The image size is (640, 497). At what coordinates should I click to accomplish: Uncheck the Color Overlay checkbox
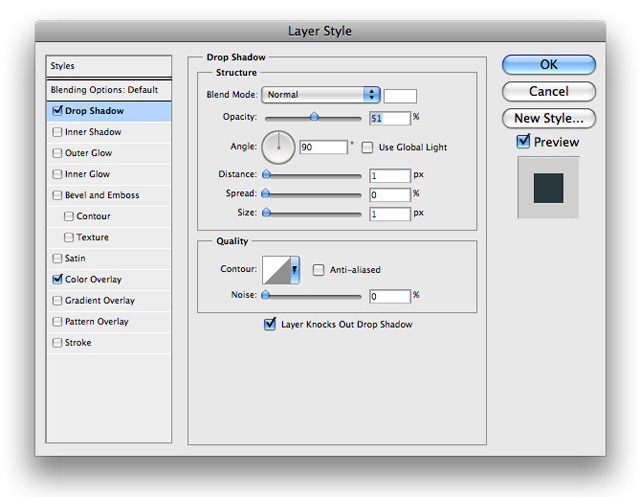[x=57, y=279]
